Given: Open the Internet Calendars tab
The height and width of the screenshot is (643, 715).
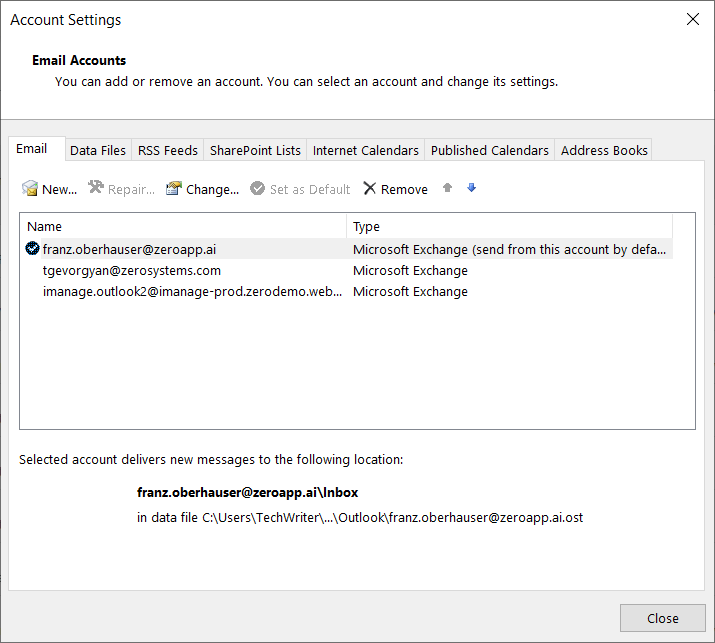Looking at the screenshot, I should (366, 150).
